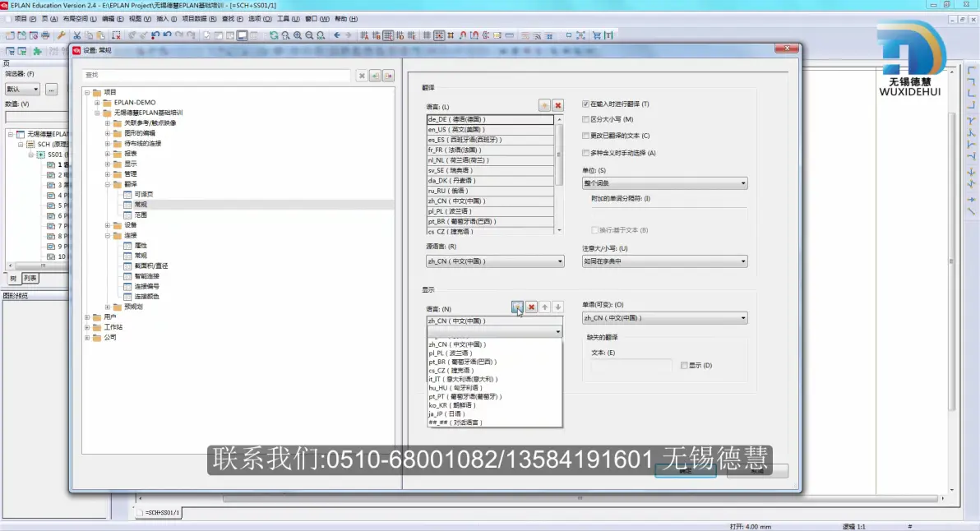Click the new project icon at toolbar start
980x531 pixels.
click(x=10, y=35)
